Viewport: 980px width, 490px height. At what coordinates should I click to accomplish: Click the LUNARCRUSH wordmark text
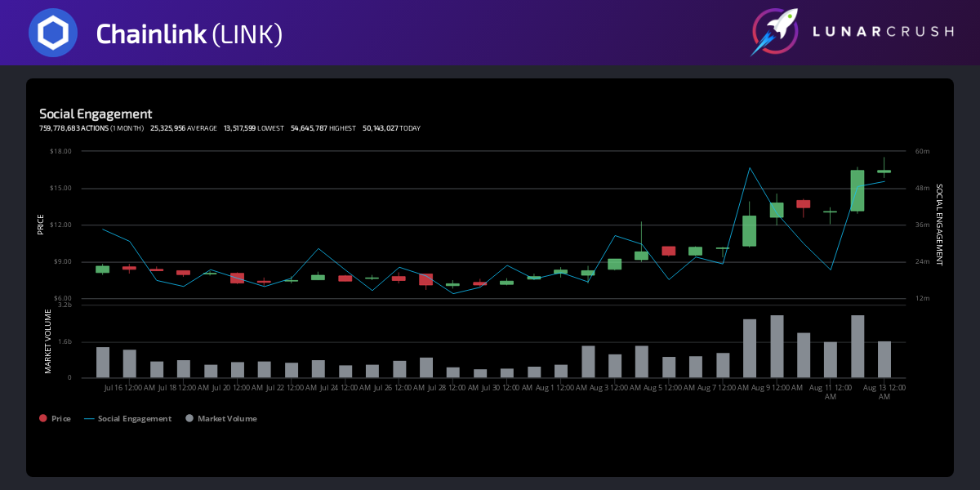pos(882,32)
